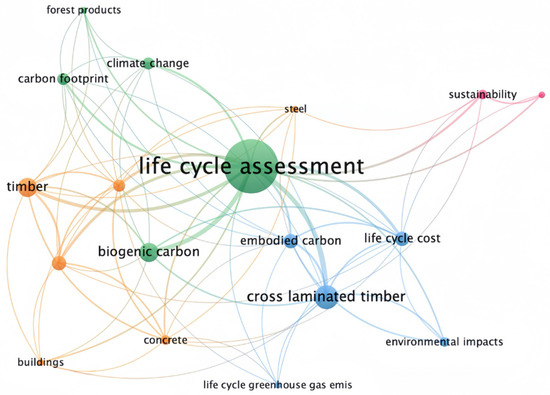Click the cross laminated timber text label

click(x=326, y=297)
